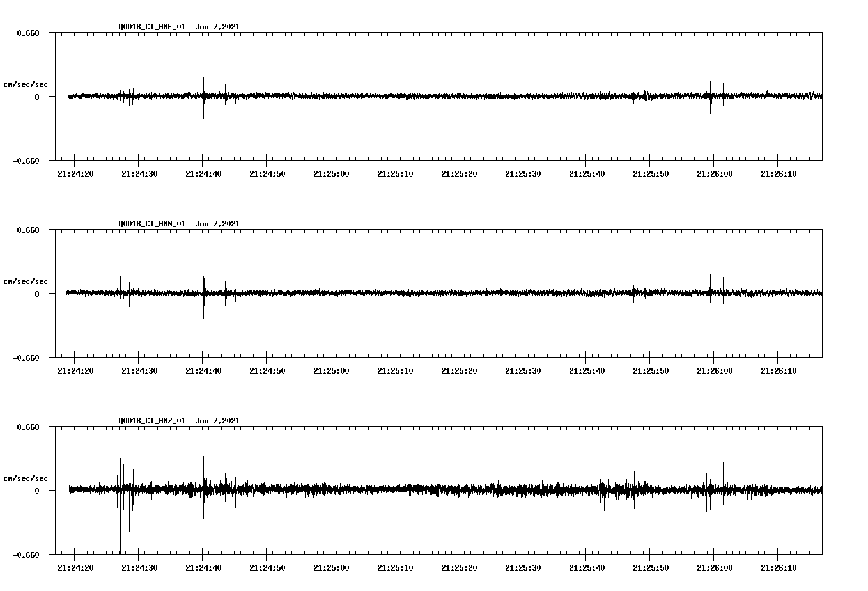Click the 0.660 upper limit on HNN axis
This screenshot has height=591, width=868.
28,230
